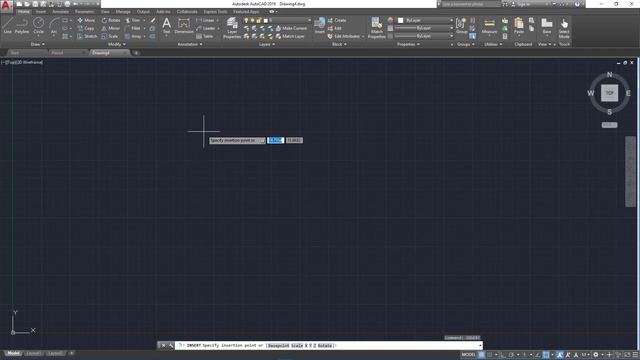
Task: Switch to the Annotate ribbon tab
Action: 60,12
